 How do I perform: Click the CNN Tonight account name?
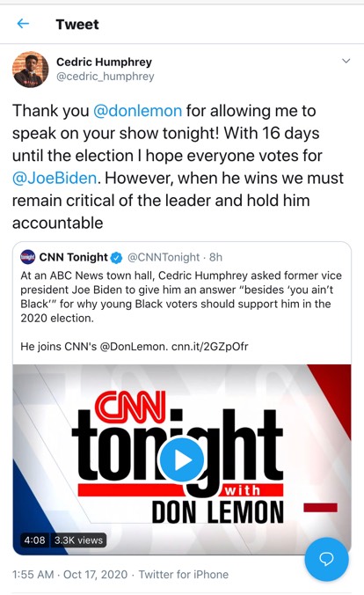[x=74, y=257]
